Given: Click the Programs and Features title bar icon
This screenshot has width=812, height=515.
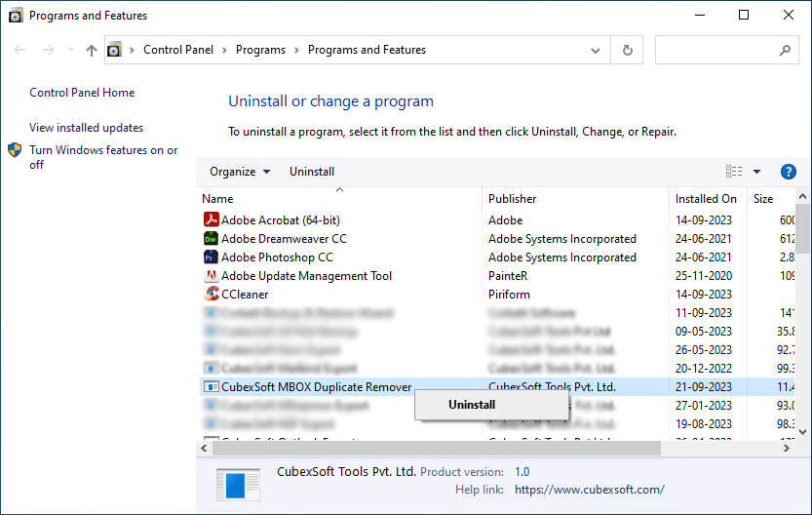Looking at the screenshot, I should (16, 16).
